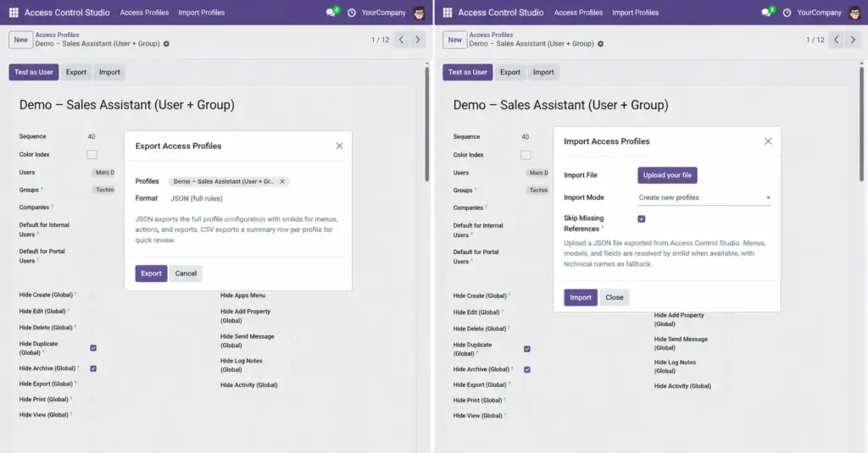Open chat messages icon in left window
Screen dimensions: 868x453
pos(331,12)
